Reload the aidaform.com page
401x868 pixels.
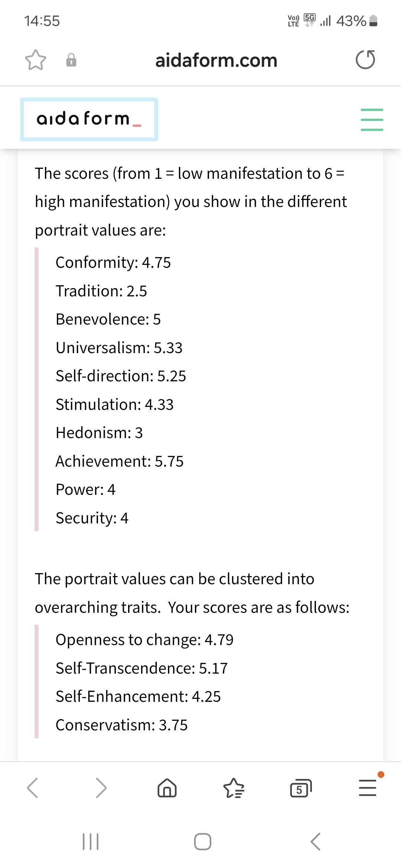pos(365,60)
